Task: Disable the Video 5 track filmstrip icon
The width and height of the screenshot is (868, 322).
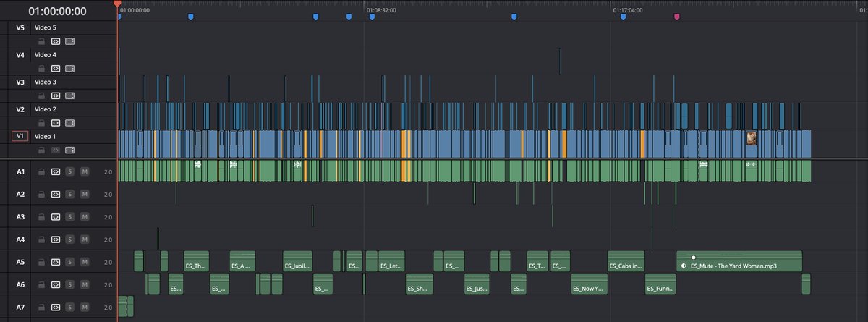Action: pos(70,41)
